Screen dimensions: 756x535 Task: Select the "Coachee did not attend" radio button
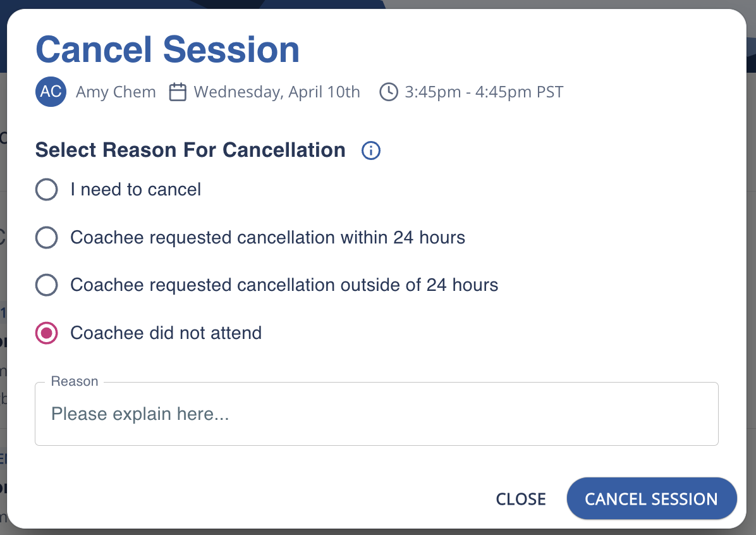coord(47,333)
